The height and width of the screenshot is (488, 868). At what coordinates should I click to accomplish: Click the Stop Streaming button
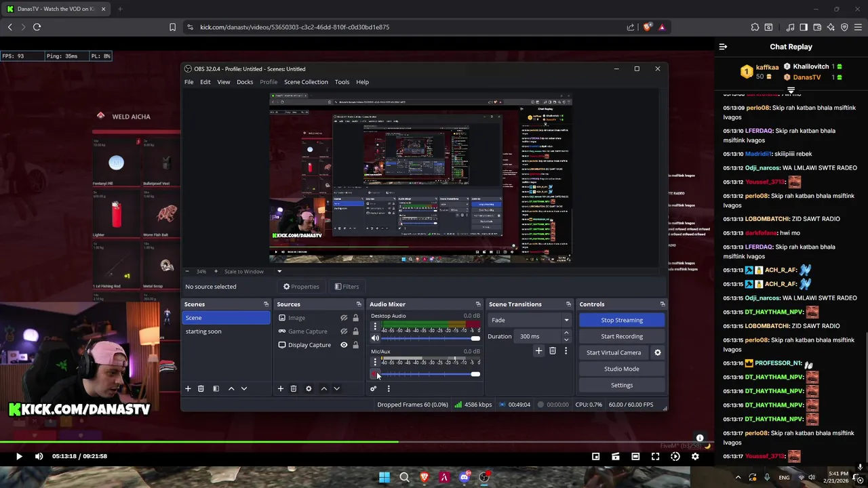(622, 320)
